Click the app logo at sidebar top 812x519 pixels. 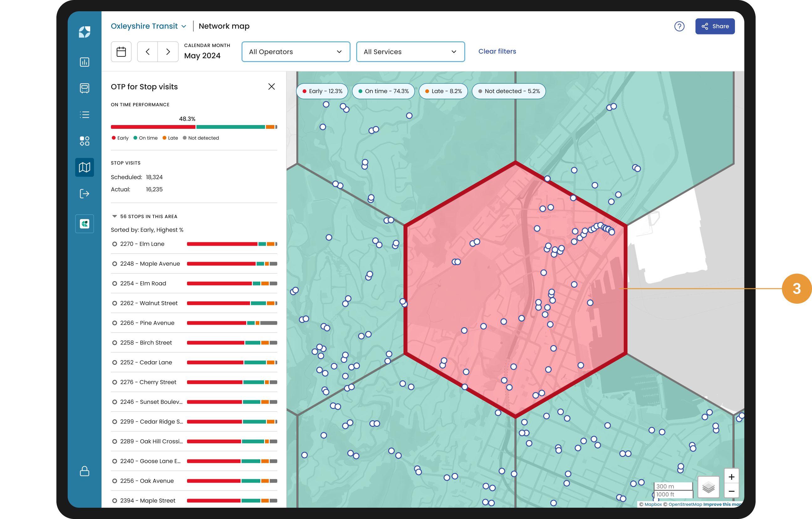pyautogui.click(x=84, y=32)
